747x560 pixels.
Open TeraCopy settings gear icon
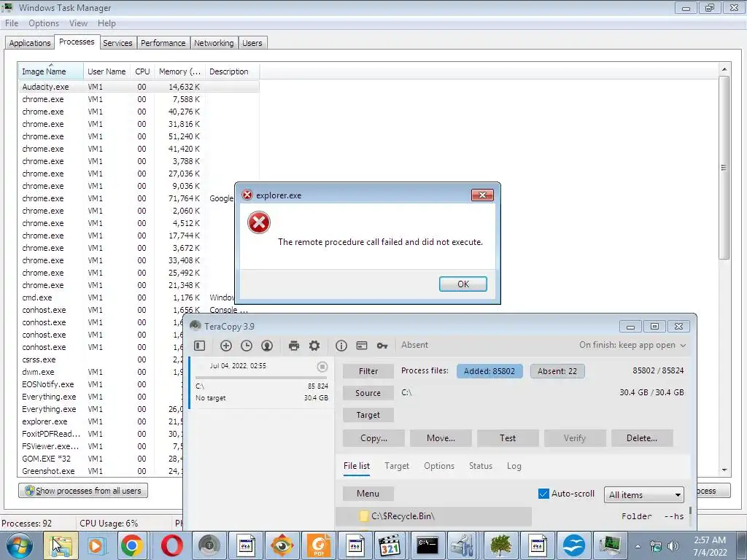[x=314, y=346]
